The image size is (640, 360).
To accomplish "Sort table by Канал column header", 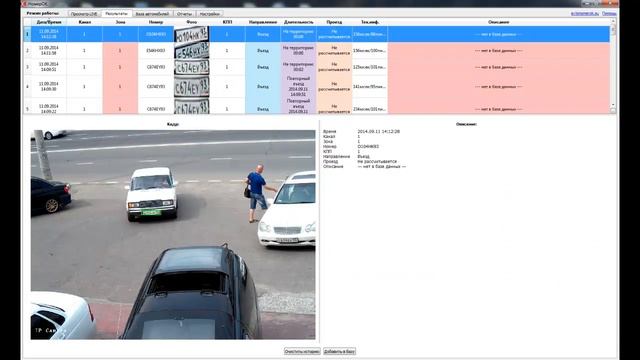I will coord(84,22).
